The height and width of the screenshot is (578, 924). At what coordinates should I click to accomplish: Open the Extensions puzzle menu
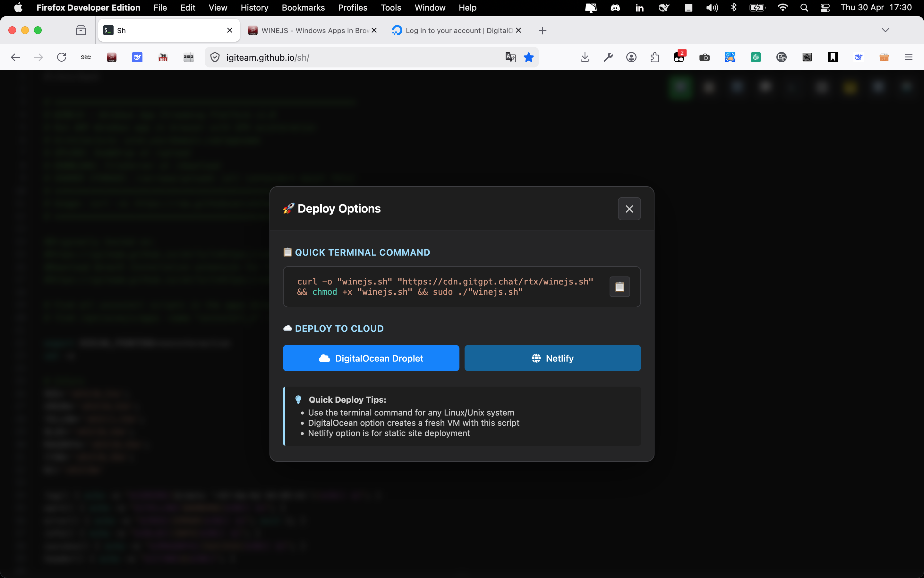[x=655, y=57]
